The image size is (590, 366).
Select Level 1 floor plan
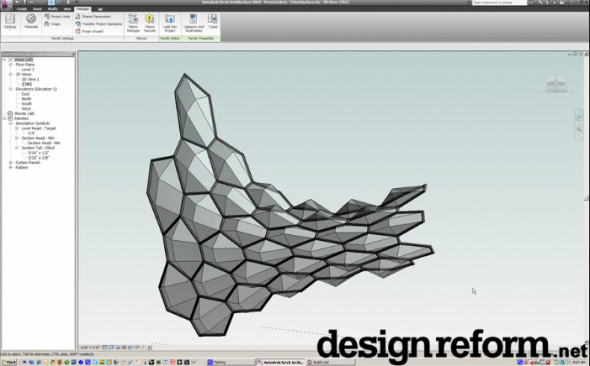pos(28,70)
